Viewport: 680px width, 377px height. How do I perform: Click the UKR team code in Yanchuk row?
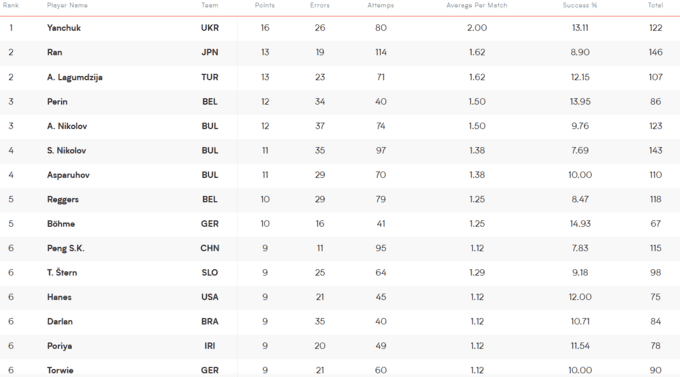[210, 28]
